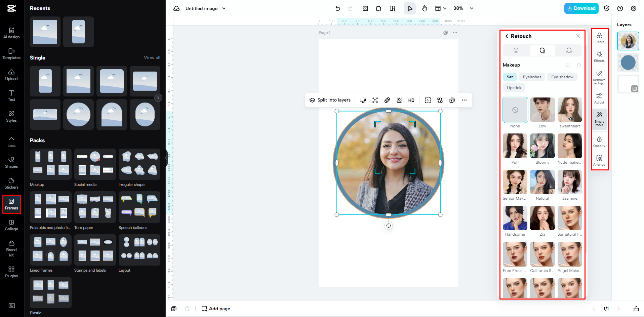Select the None makeup option
The height and width of the screenshot is (317, 644).
[515, 110]
